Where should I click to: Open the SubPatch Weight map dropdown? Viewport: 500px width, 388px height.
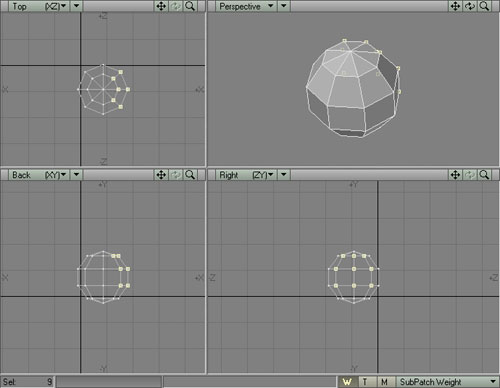[x=448, y=382]
